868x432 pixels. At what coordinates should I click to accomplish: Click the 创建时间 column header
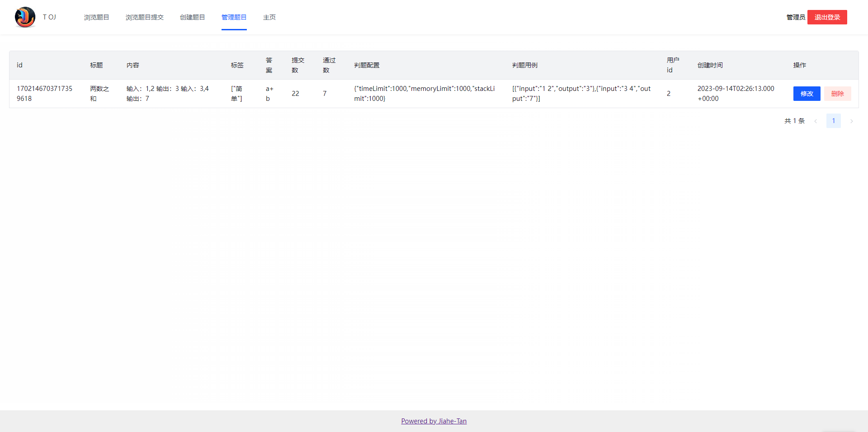pyautogui.click(x=738, y=65)
